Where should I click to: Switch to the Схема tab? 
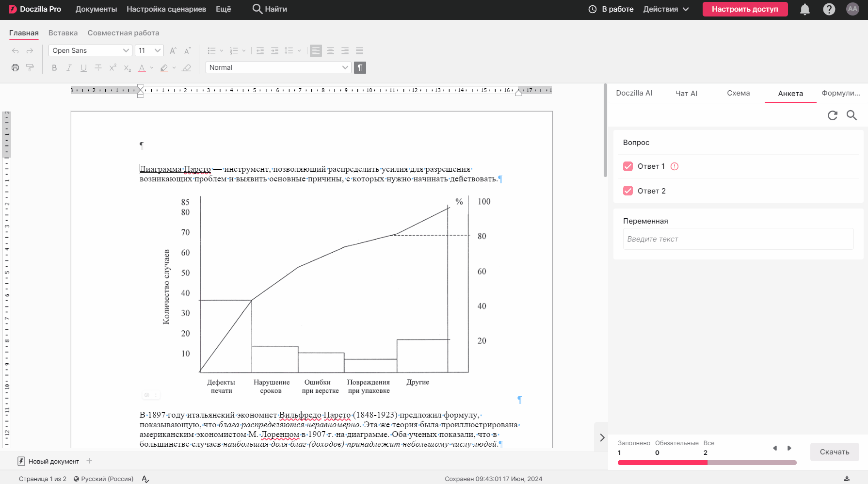738,93
